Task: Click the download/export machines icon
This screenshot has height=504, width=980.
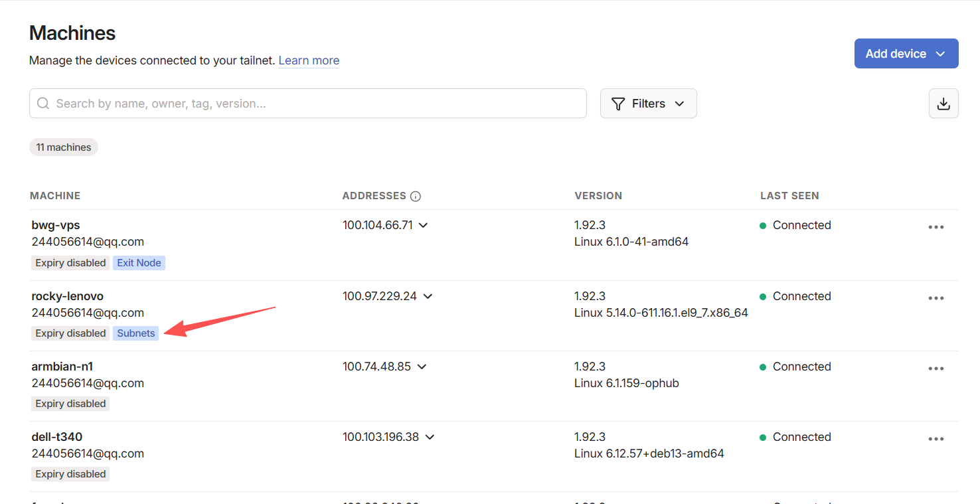Action: point(943,104)
